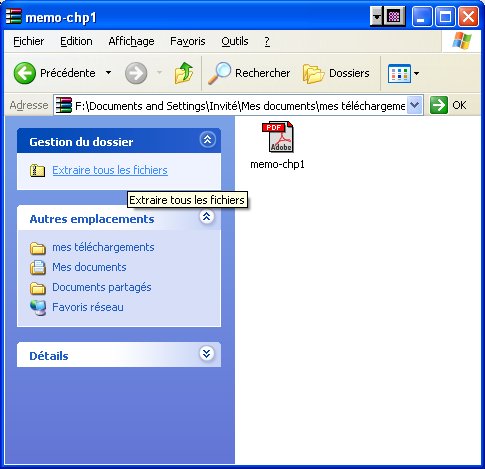Go back with the Précédente arrow
485x469 pixels.
pos(25,73)
